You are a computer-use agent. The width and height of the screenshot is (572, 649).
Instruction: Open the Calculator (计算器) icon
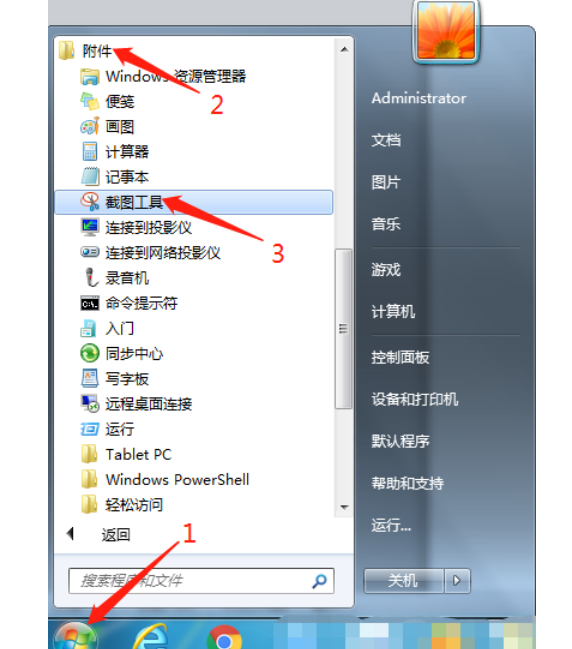click(x=90, y=151)
